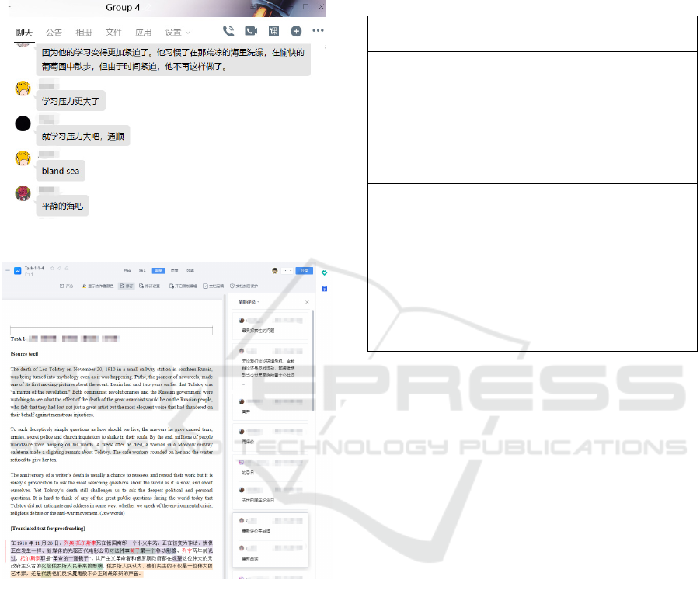Close the comments side panel
The width and height of the screenshot is (700, 590).
tap(307, 302)
